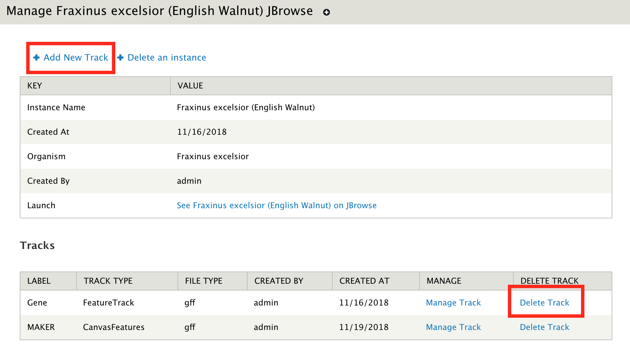Click the CREATED AT column header

(x=364, y=281)
